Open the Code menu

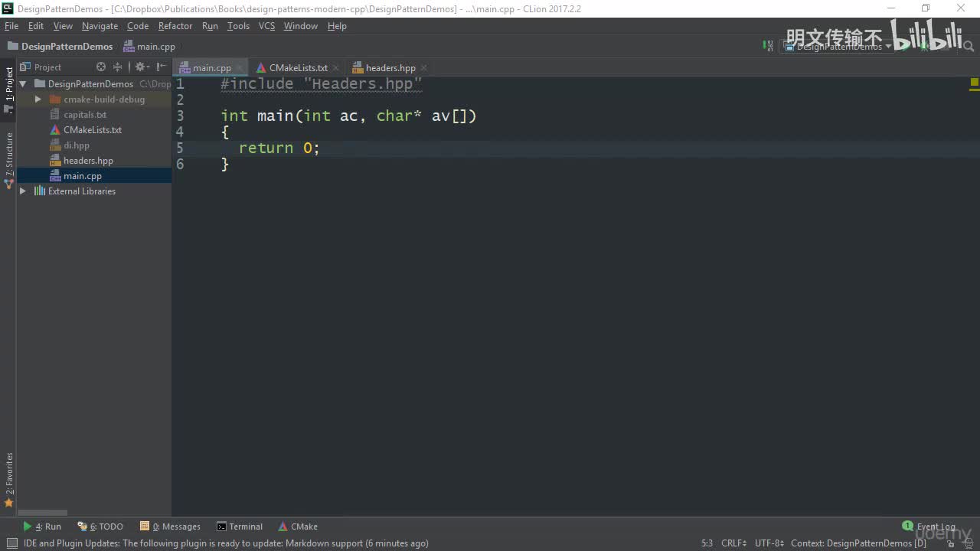pyautogui.click(x=138, y=26)
